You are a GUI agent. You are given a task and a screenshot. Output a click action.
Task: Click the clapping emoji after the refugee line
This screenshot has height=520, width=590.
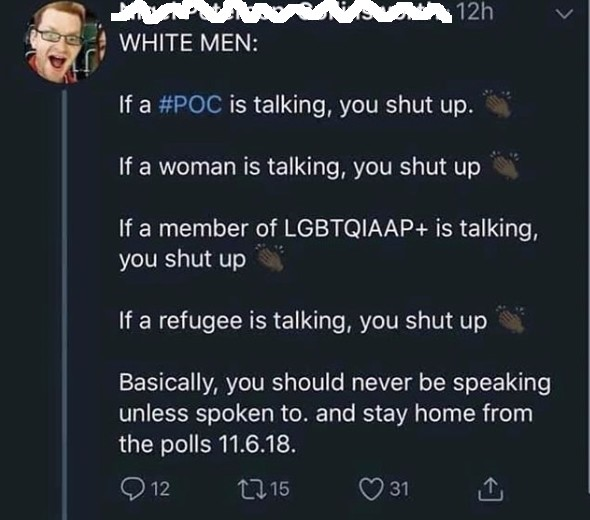point(511,320)
